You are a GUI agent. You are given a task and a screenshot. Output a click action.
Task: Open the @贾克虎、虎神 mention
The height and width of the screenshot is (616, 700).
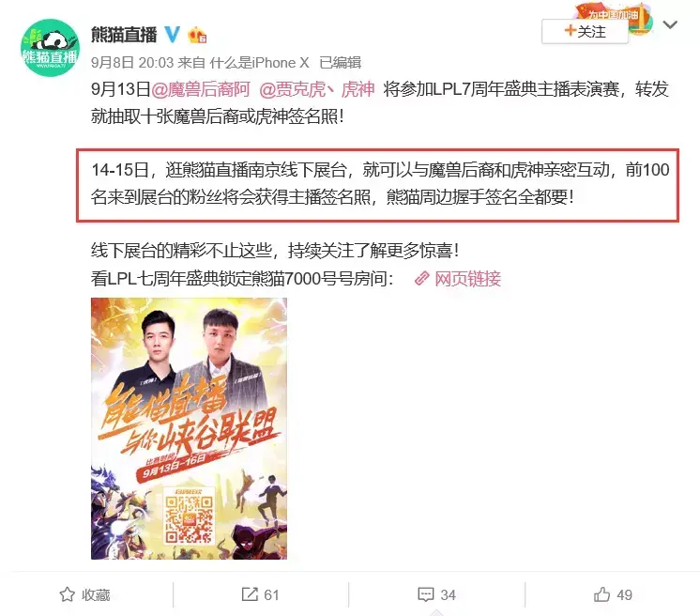[x=317, y=89]
